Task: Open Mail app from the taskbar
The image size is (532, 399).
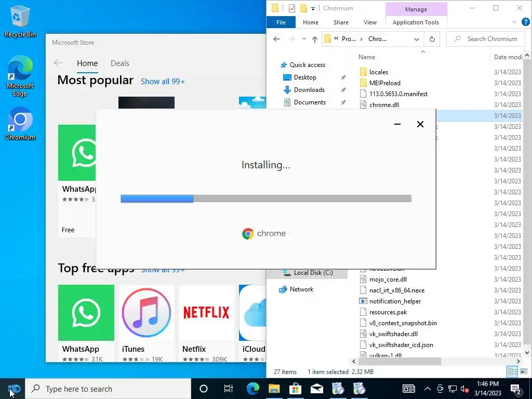Action: (316, 389)
